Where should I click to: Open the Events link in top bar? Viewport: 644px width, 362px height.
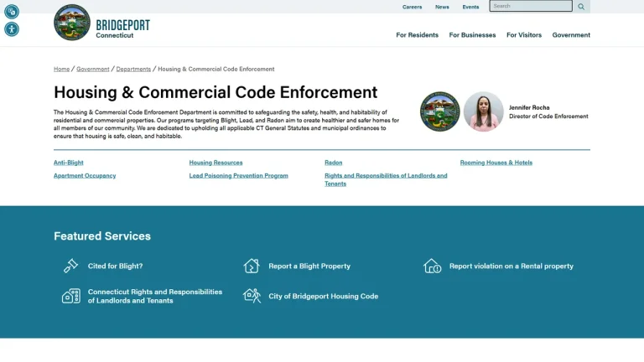pyautogui.click(x=470, y=7)
